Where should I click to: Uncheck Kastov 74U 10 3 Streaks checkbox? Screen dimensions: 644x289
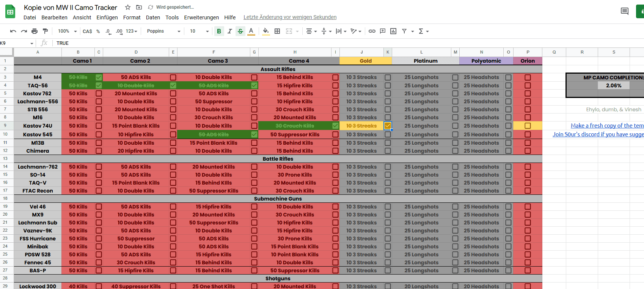tap(388, 126)
